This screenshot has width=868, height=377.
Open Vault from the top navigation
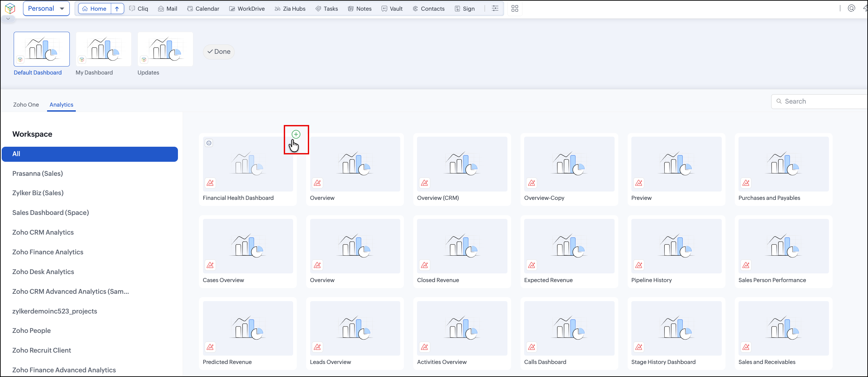(392, 9)
